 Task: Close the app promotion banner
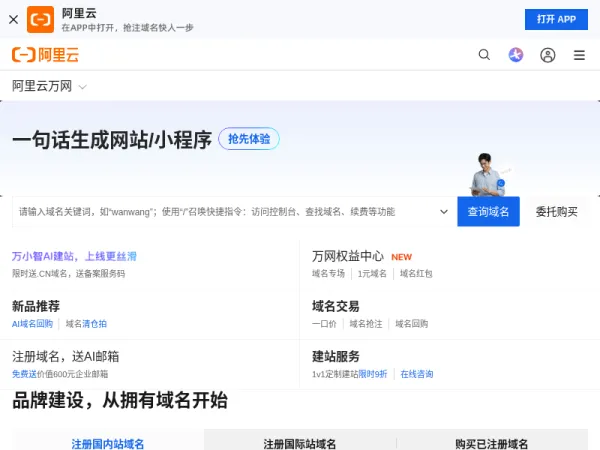13,19
